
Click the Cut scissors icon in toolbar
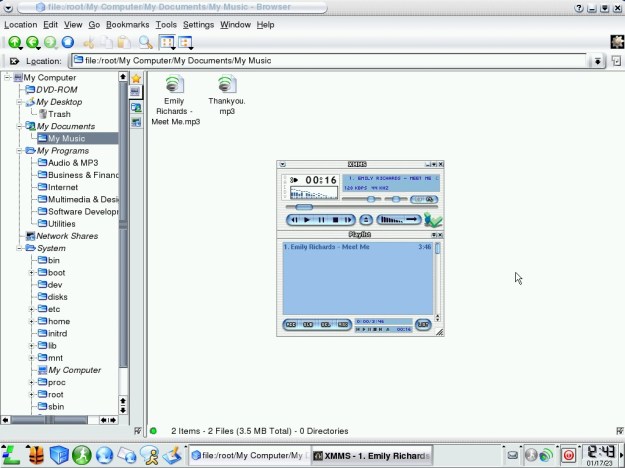(x=89, y=43)
